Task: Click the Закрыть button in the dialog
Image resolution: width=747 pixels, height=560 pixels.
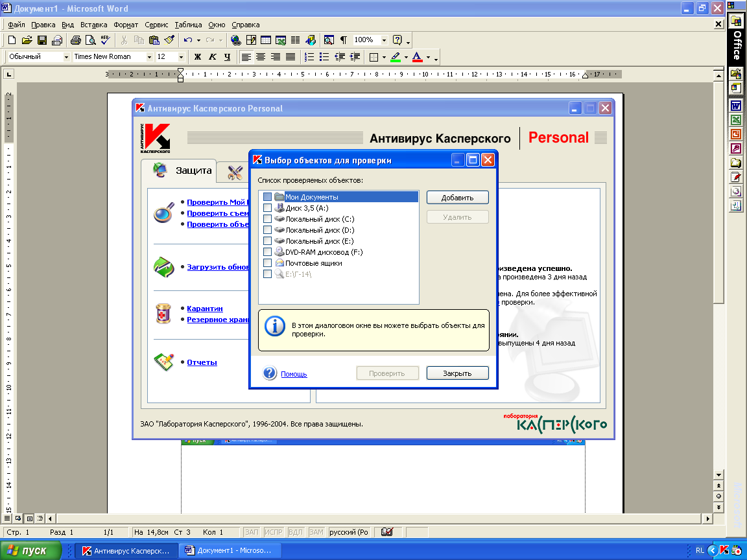Action: (x=457, y=373)
